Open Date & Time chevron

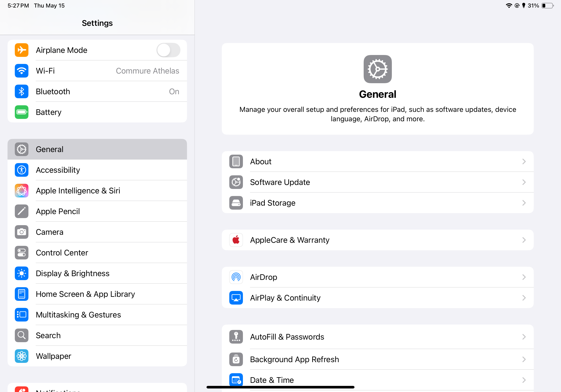point(524,380)
